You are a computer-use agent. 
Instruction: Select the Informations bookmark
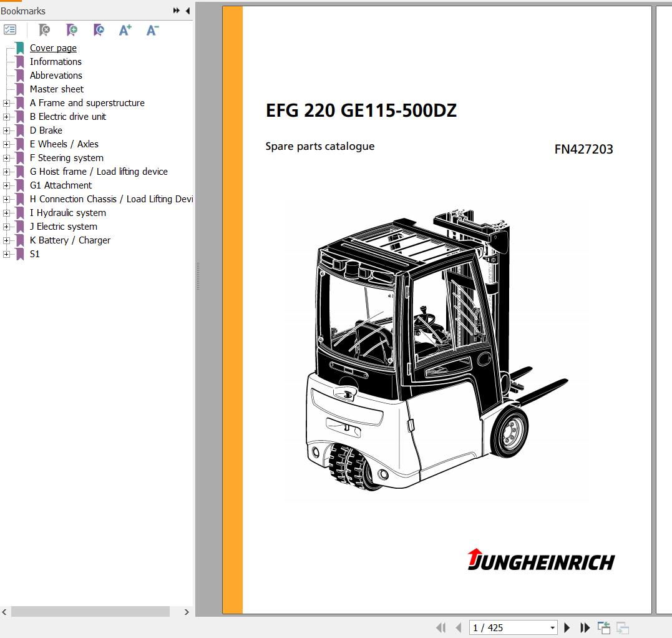56,61
